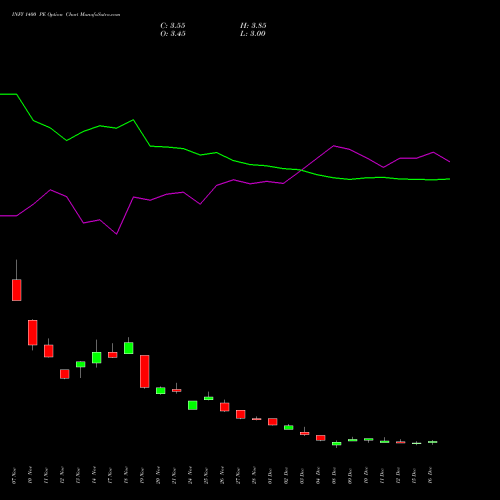Select the low value L: 3.00
Image resolution: width=500 pixels, height=500 pixels.
pos(253,34)
